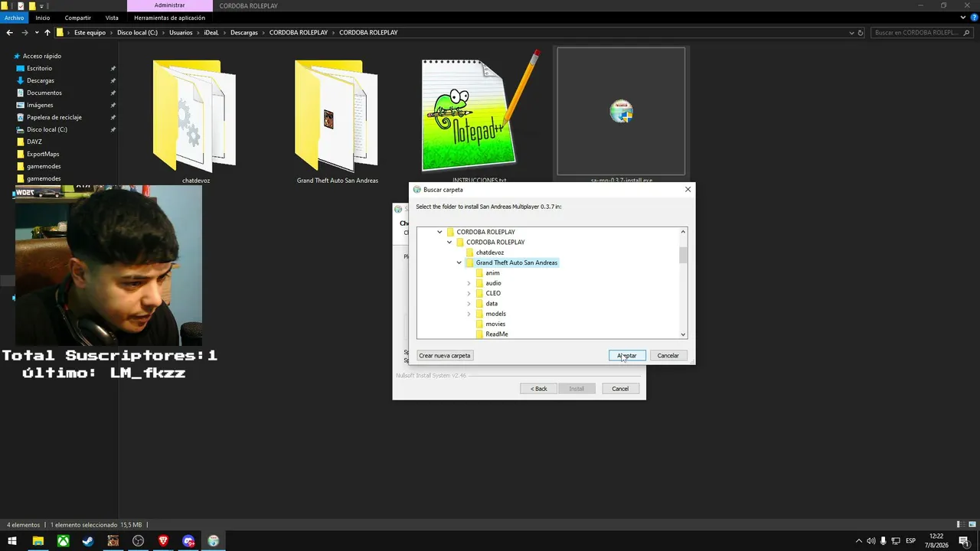
Task: Go forward in File Explorer navigation
Action: (24, 33)
